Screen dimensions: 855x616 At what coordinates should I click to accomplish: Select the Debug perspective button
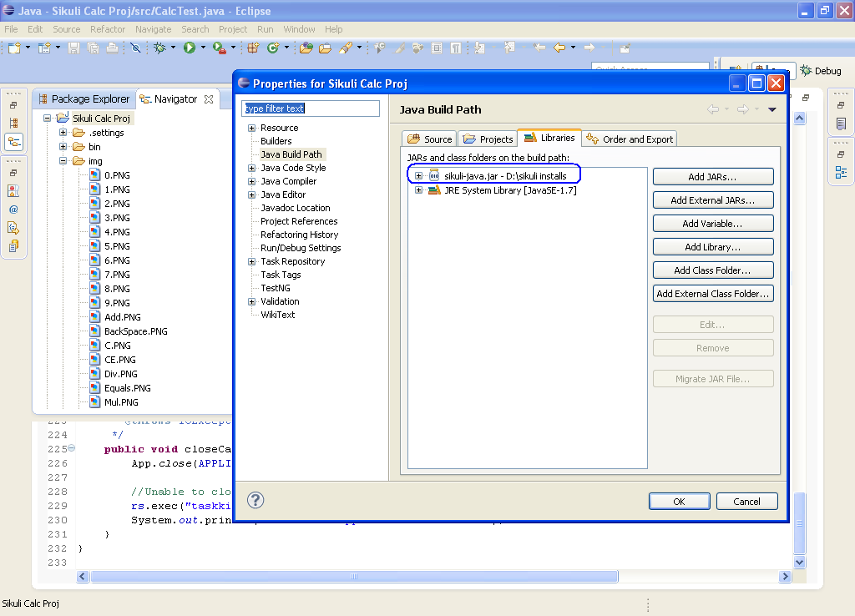coord(820,70)
